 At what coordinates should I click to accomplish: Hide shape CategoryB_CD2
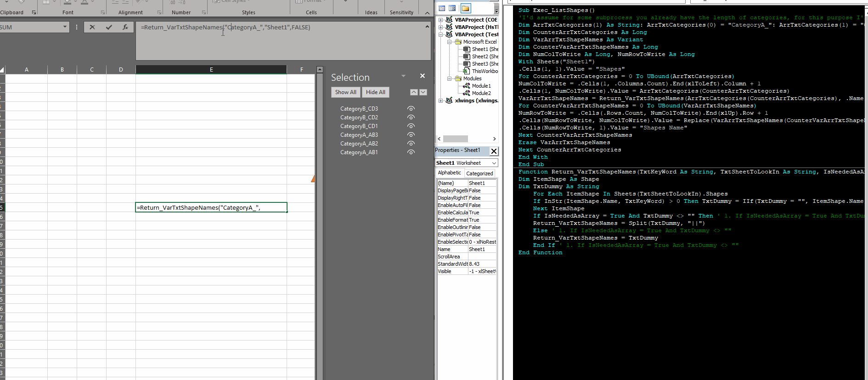pos(411,117)
